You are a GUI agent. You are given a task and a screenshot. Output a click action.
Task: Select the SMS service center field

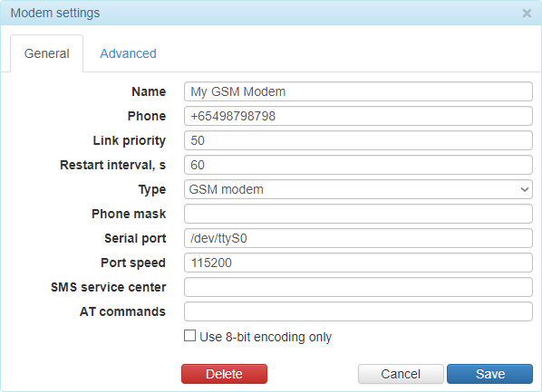click(358, 287)
